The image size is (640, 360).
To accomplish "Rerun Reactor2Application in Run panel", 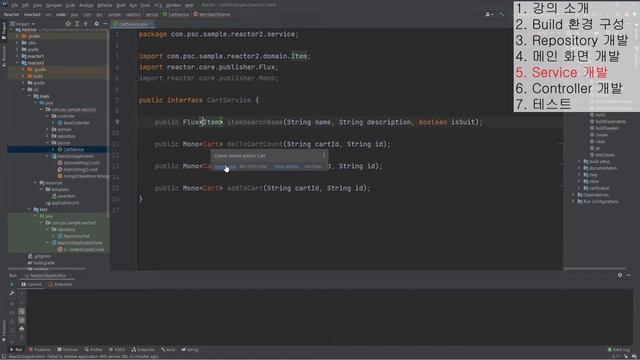I will point(12,284).
